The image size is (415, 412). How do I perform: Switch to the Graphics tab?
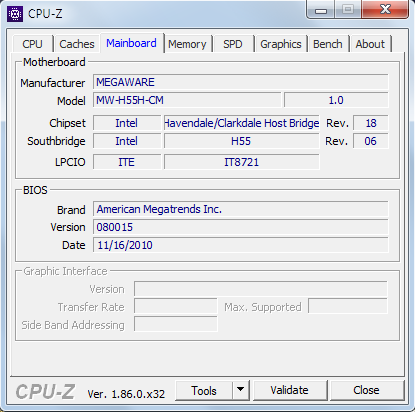pyautogui.click(x=281, y=44)
